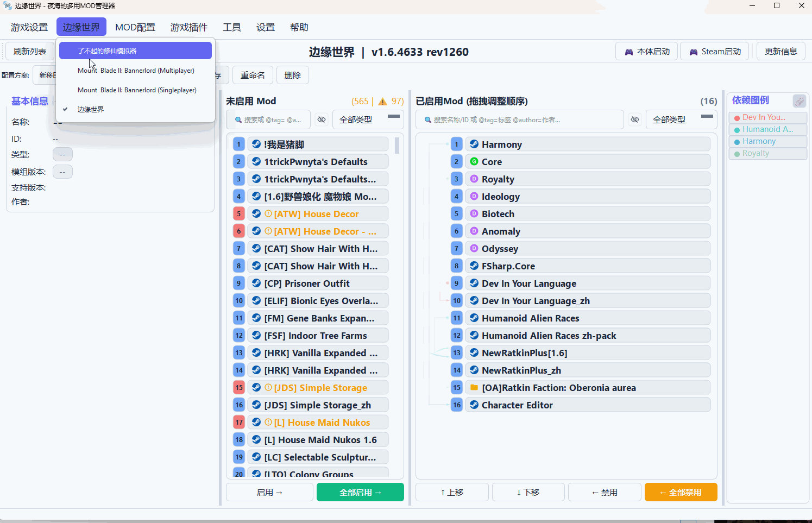Click the purple DLC icon beside Ideology
This screenshot has height=523, width=812.
(474, 196)
